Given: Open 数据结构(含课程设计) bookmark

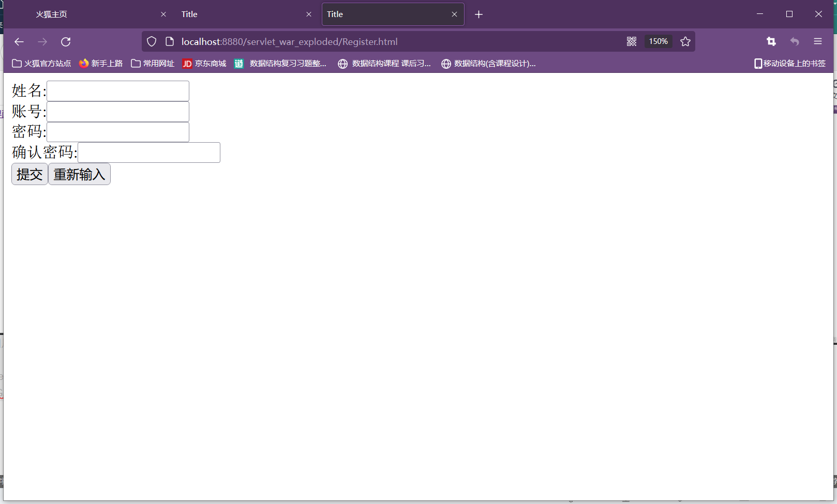Looking at the screenshot, I should point(488,64).
